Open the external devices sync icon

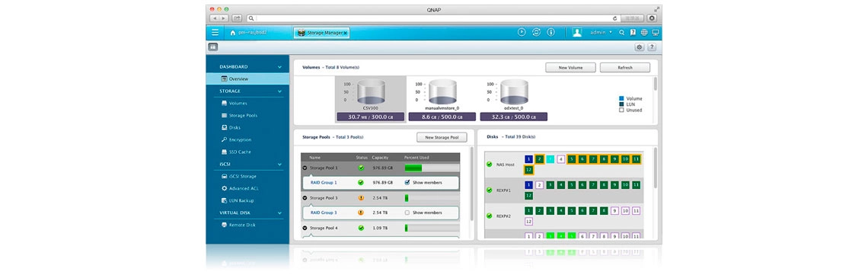point(537,33)
